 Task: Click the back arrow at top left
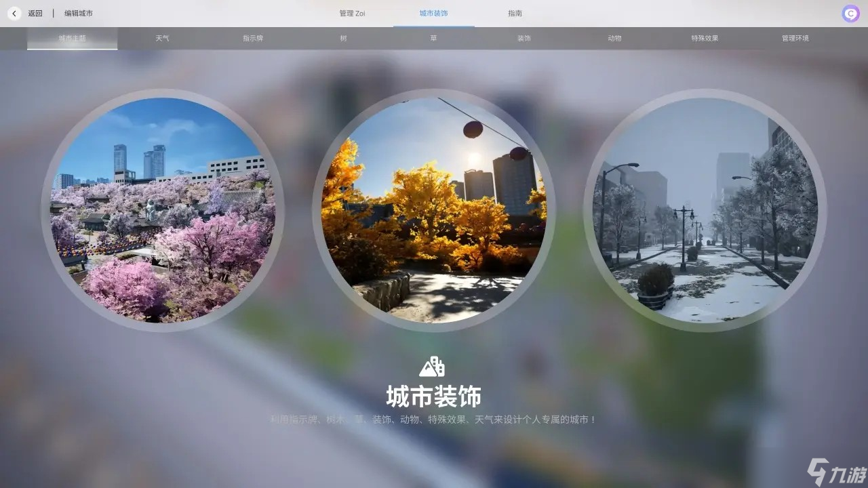click(13, 12)
